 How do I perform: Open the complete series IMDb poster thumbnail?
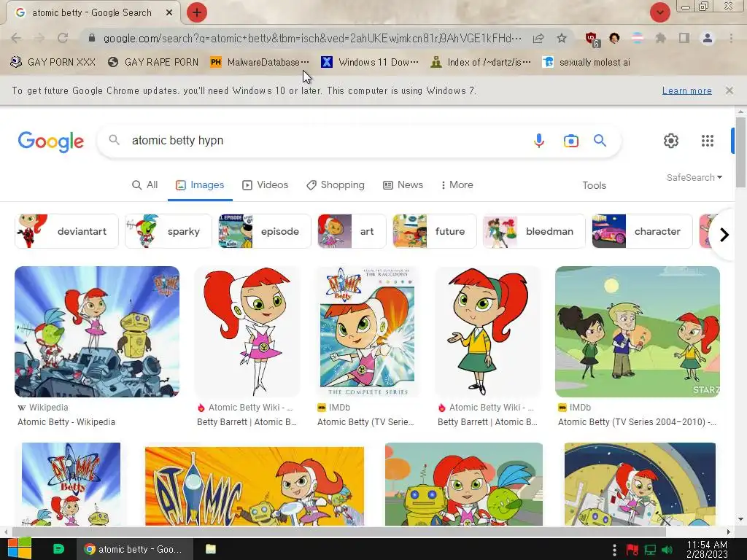367,332
